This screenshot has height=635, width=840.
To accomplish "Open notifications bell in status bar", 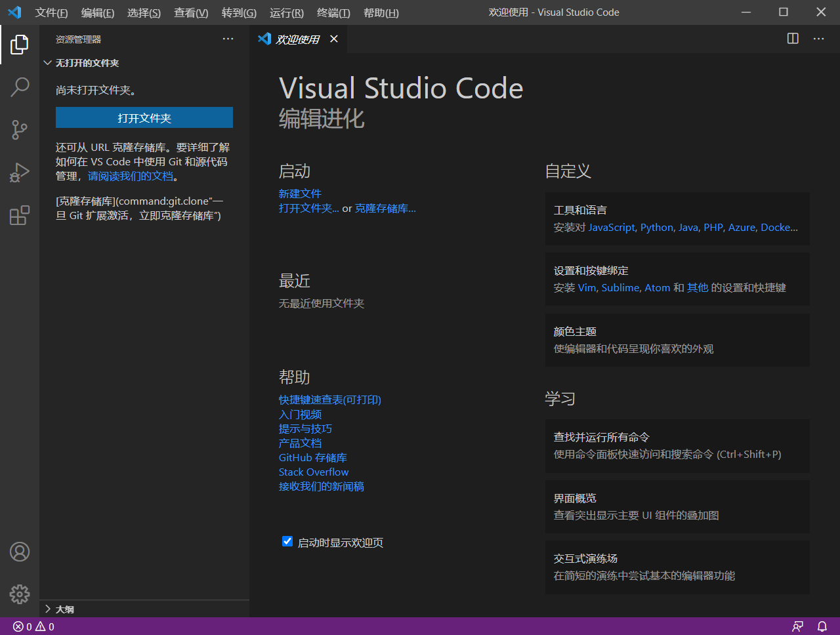I will point(822,626).
